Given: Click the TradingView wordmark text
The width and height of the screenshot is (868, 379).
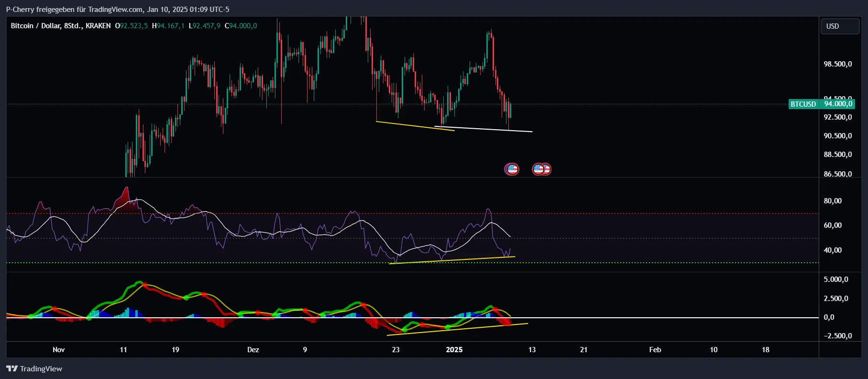Looking at the screenshot, I should click(x=41, y=368).
